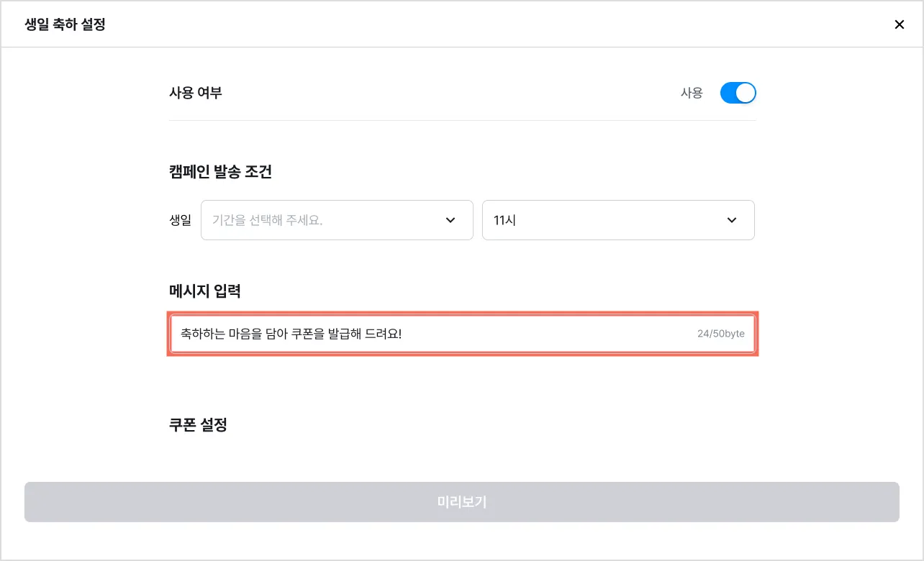Click the divider line under 사용 여부
Viewport: 924px width, 561px height.
point(463,120)
